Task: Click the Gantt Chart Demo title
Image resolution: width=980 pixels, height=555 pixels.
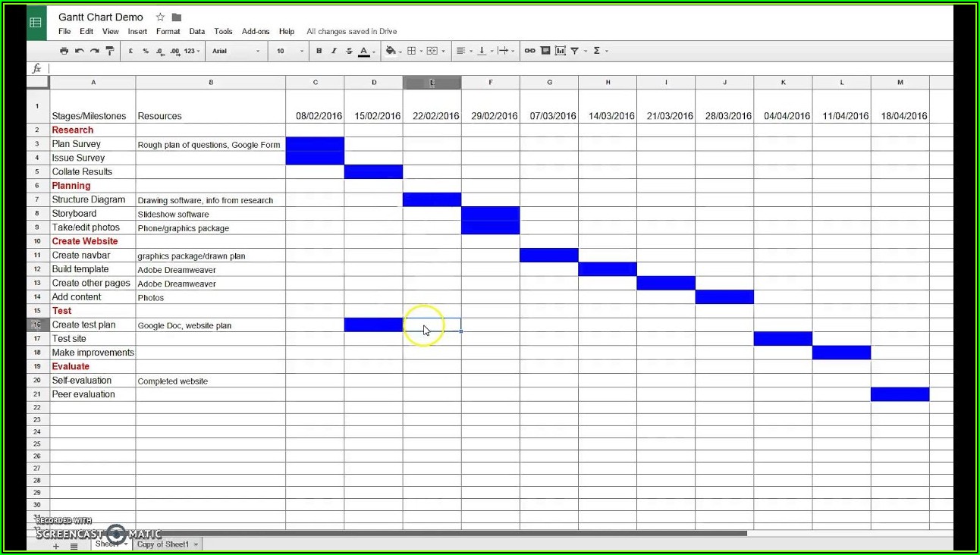Action: (x=101, y=17)
